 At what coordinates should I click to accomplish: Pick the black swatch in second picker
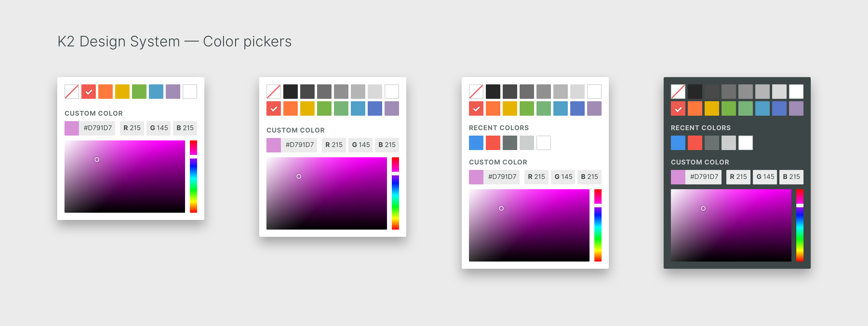coord(291,92)
